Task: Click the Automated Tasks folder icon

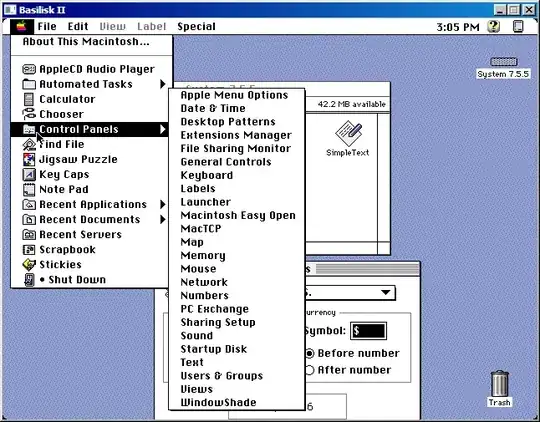Action: tap(29, 84)
